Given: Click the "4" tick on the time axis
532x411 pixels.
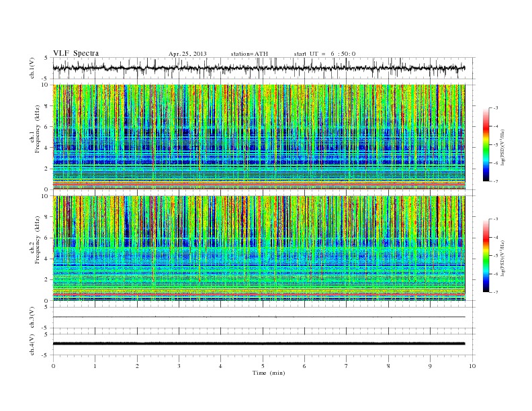Looking at the screenshot, I should click(x=220, y=366).
